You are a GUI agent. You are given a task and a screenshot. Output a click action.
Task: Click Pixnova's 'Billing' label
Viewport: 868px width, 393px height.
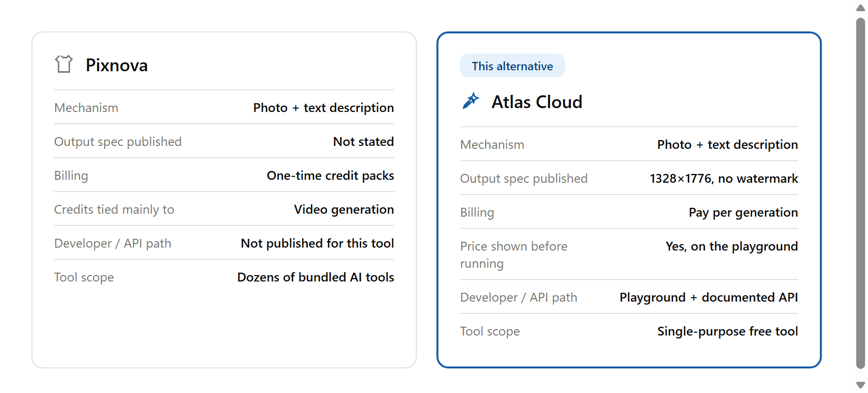pos(71,175)
